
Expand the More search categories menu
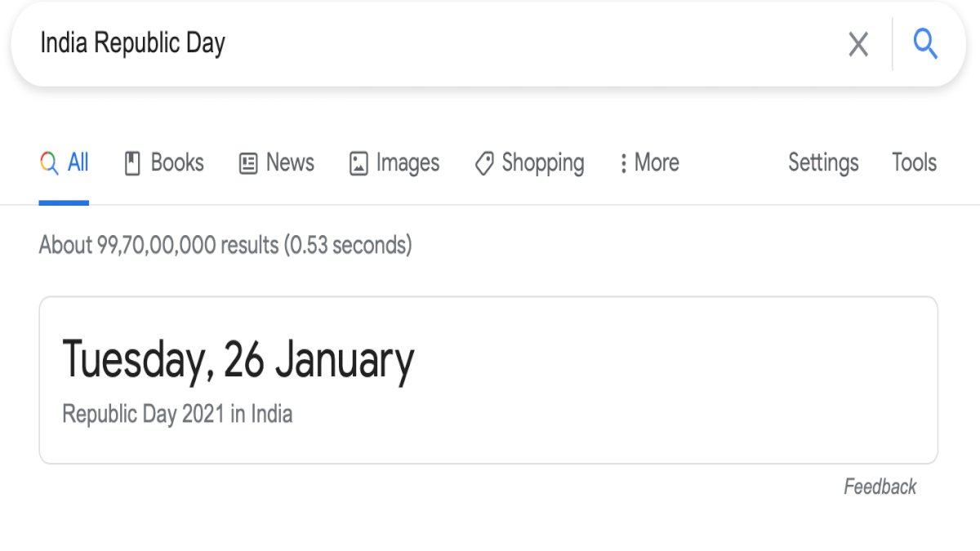tap(649, 163)
